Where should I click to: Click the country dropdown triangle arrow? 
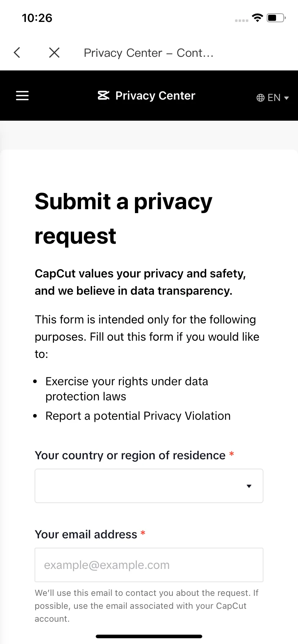click(x=249, y=486)
